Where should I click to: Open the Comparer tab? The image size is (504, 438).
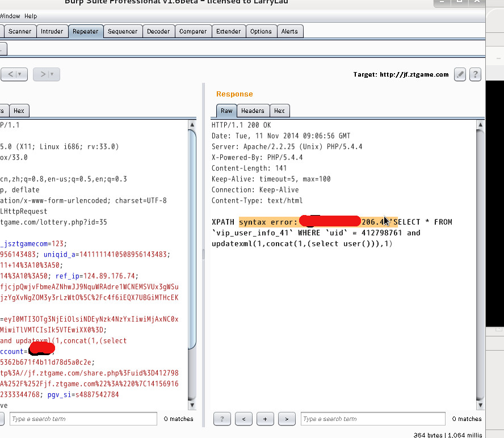point(193,32)
